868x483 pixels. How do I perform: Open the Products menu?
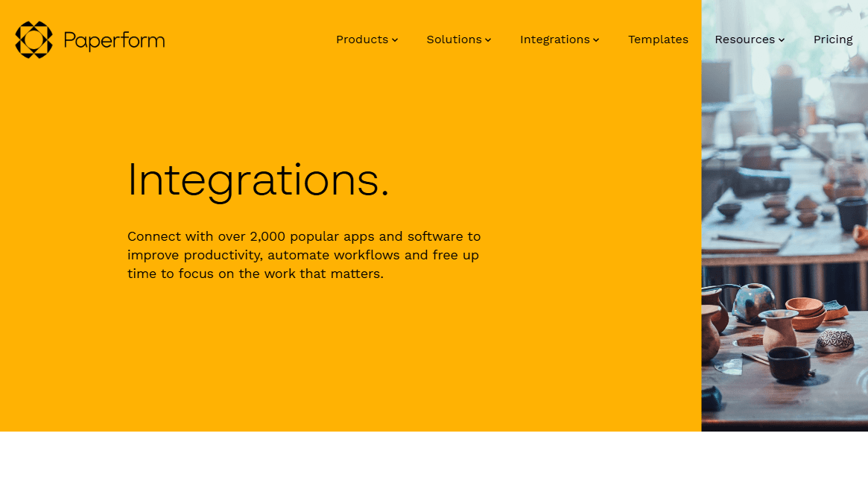pyautogui.click(x=361, y=40)
